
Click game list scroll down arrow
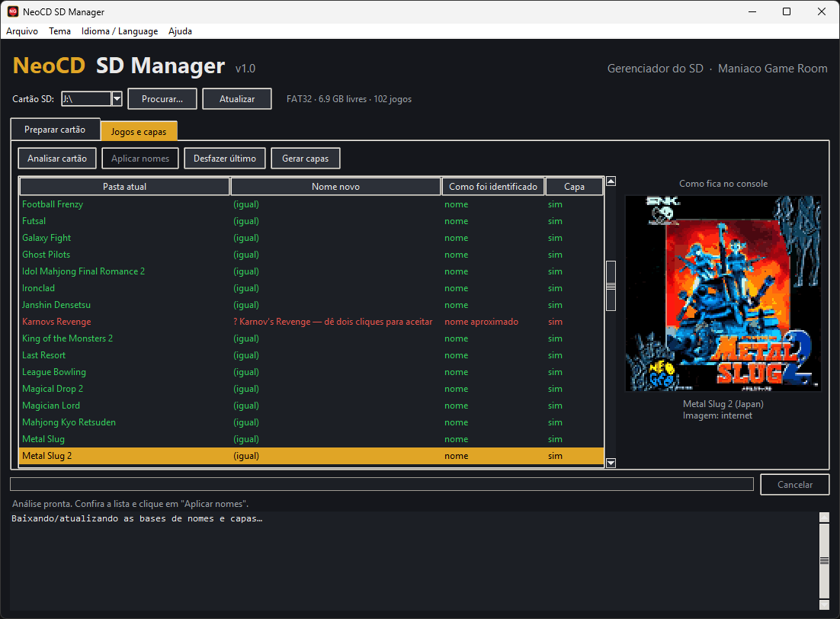(611, 463)
